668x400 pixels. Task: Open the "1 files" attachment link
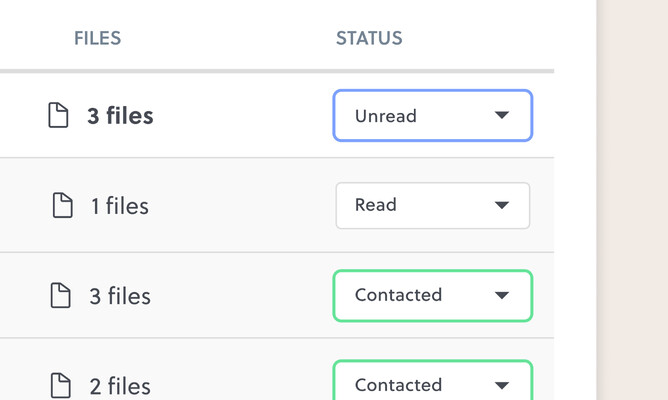120,206
